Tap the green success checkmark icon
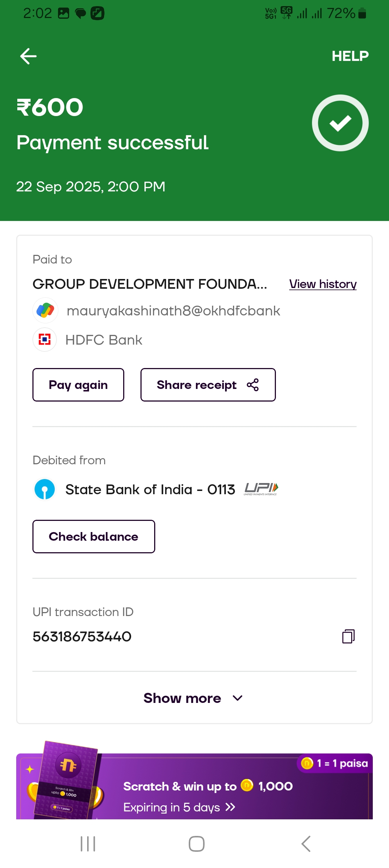Image resolution: width=389 pixels, height=868 pixels. coord(340,123)
